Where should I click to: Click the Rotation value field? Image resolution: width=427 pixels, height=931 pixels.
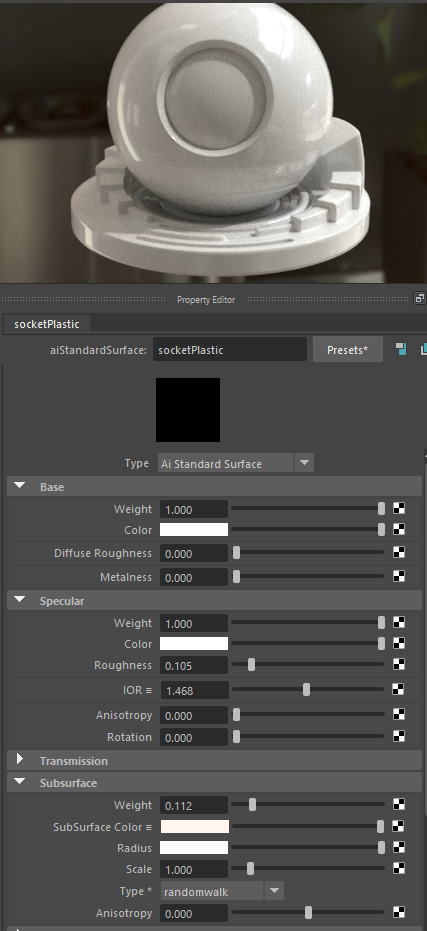[194, 737]
